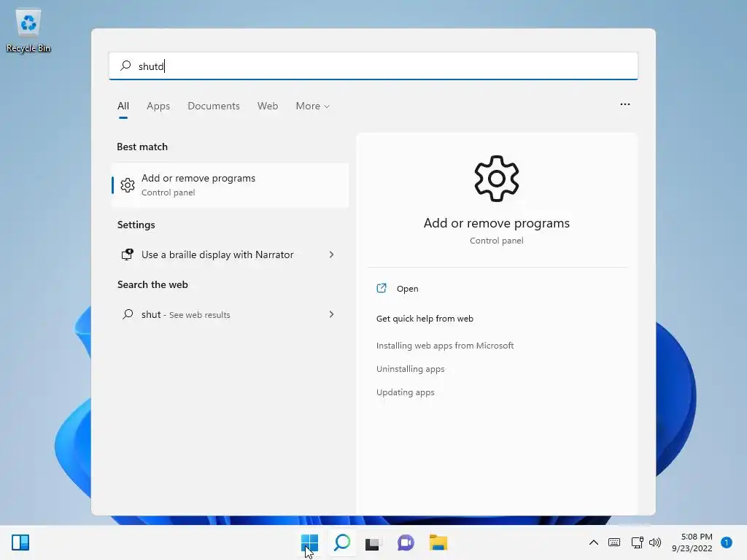747x560 pixels.
Task: Click the touch keyboard tray icon
Action: [x=614, y=542]
